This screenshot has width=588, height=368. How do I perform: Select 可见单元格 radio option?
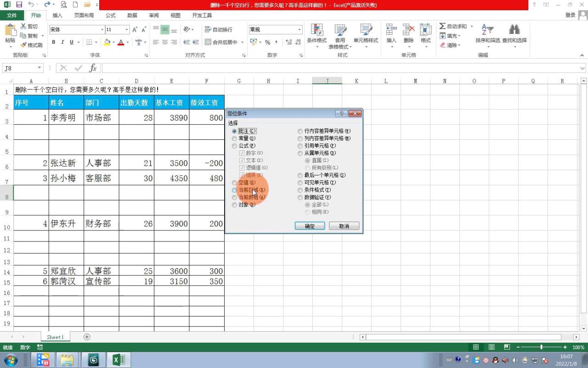click(300, 183)
